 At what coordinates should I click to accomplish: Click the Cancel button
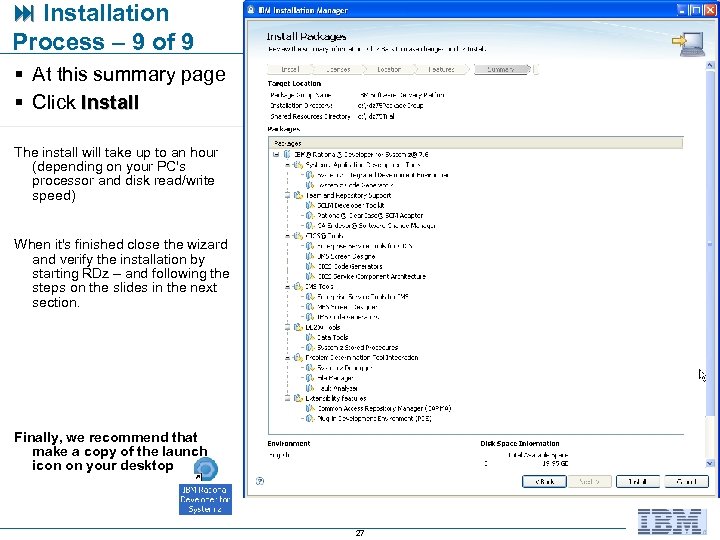686,481
